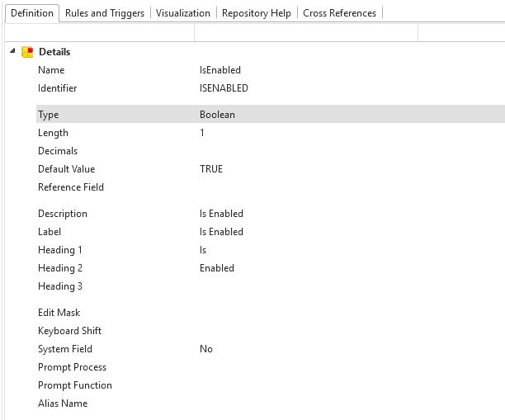Screen dimensions: 505x420
Task: Select the Type value Boolean
Action: coord(217,115)
